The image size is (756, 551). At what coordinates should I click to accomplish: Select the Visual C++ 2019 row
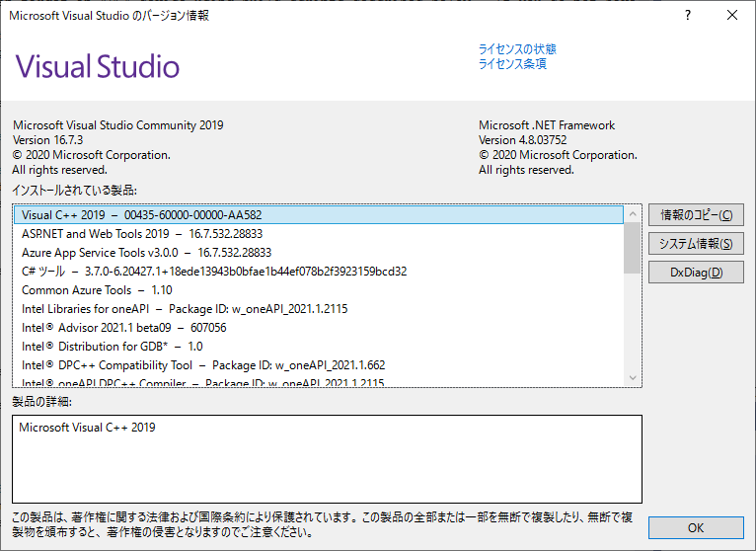pos(319,214)
